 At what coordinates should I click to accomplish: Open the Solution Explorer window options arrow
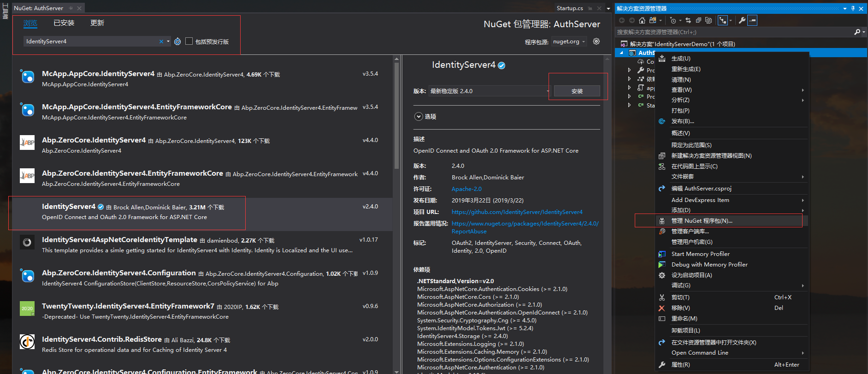[845, 8]
